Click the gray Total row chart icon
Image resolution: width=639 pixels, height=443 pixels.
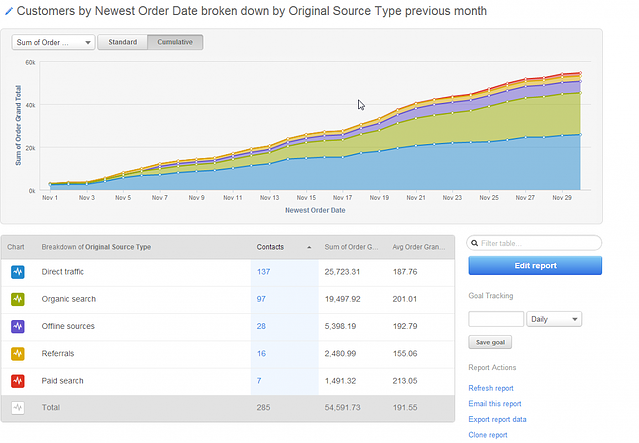17,407
